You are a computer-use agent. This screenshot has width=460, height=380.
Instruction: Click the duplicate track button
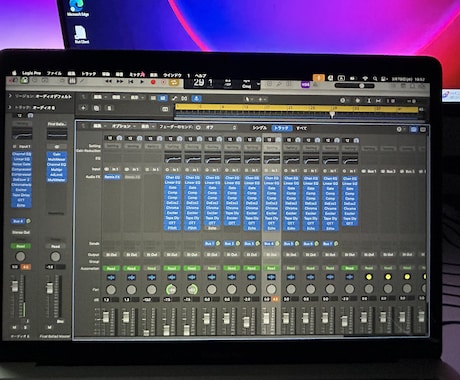pos(96,108)
